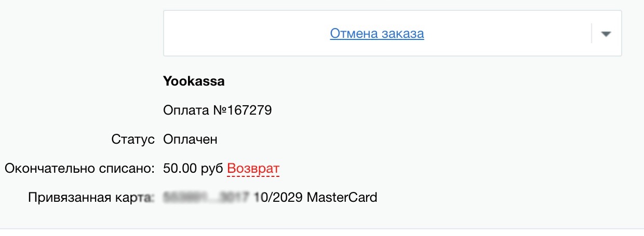Click the Отмена заказа link

tap(377, 34)
